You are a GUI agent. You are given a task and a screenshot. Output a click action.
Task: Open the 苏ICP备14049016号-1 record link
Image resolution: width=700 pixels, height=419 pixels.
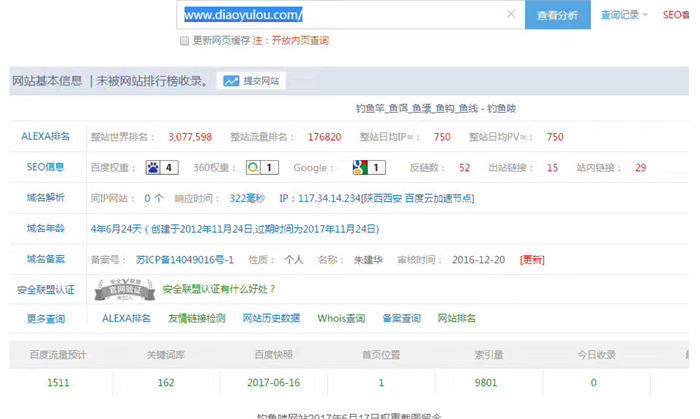185,260
